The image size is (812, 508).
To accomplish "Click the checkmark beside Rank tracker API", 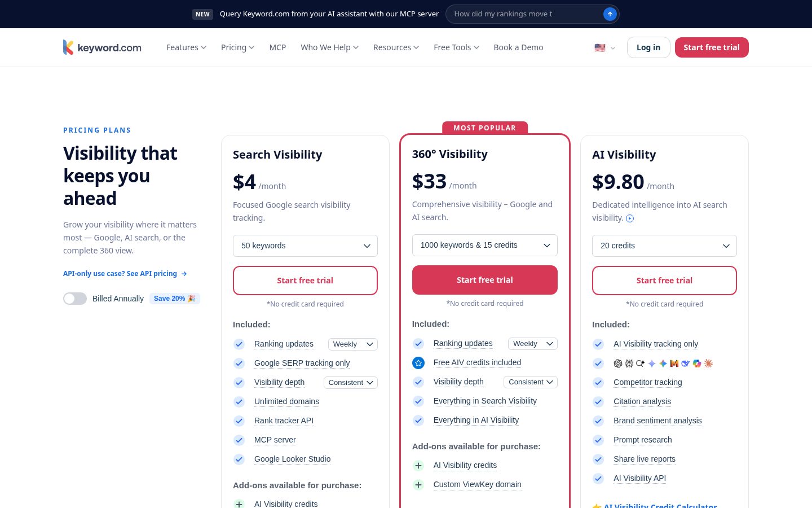I will (239, 421).
